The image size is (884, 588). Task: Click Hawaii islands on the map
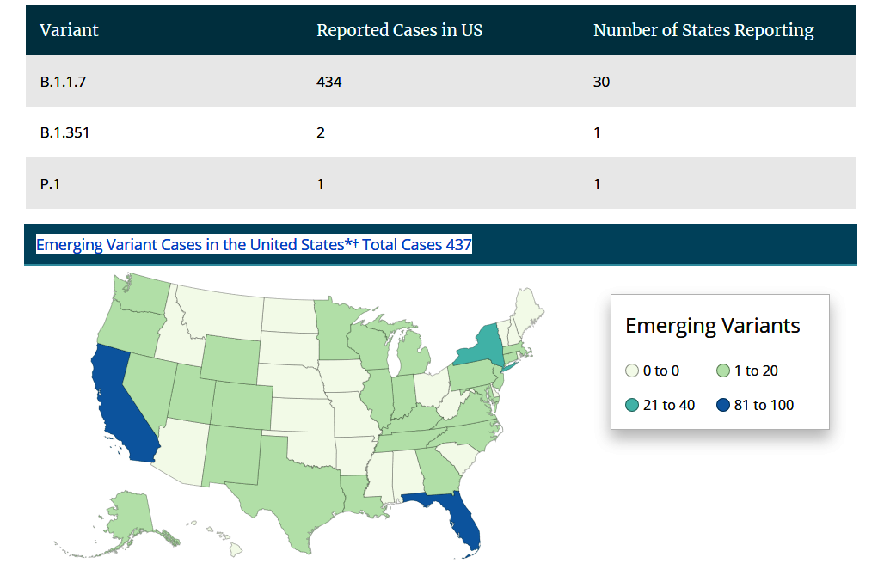234,551
